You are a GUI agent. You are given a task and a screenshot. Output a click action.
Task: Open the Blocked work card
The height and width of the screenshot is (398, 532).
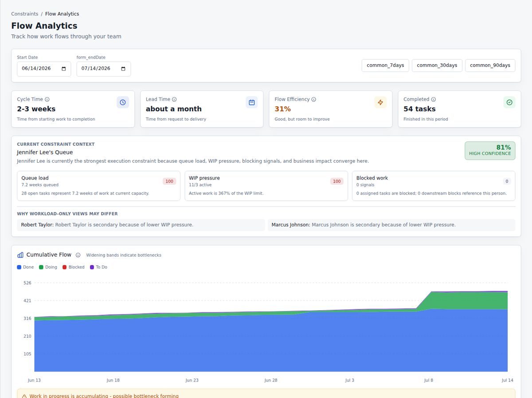click(x=434, y=186)
